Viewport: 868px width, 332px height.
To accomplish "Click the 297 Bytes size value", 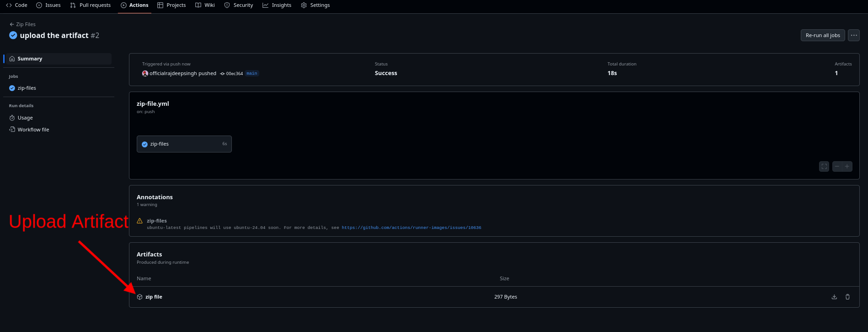I will click(x=506, y=297).
